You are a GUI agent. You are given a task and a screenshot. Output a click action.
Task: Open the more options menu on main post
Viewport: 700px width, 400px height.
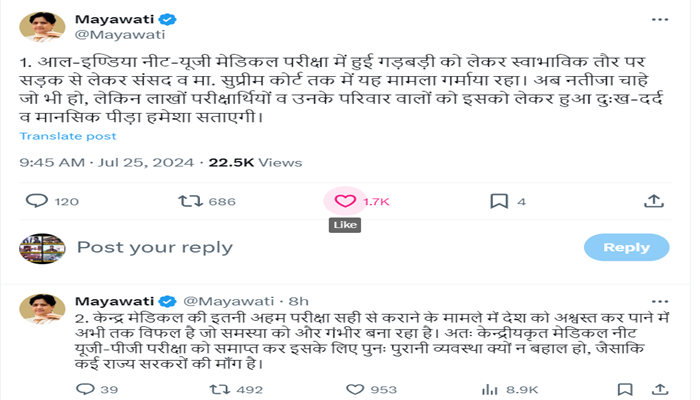[659, 20]
